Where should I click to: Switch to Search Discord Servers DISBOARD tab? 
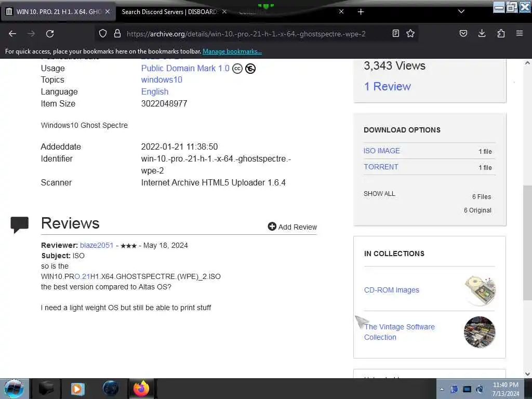tap(170, 11)
